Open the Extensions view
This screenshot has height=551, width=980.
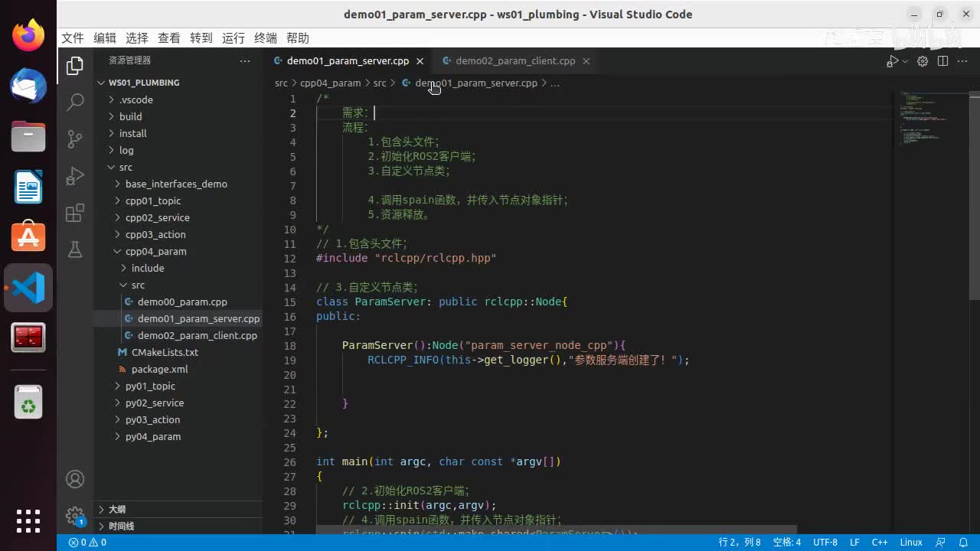point(75,213)
